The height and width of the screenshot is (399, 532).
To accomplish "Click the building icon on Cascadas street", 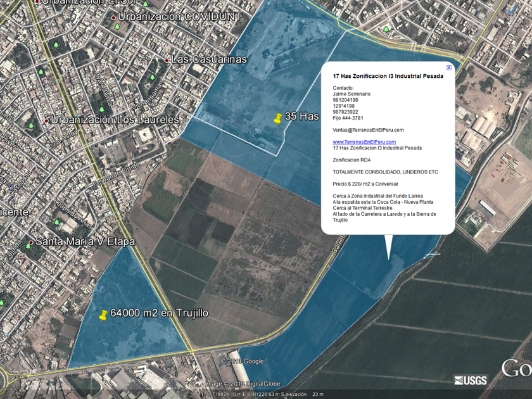I will point(11,187).
